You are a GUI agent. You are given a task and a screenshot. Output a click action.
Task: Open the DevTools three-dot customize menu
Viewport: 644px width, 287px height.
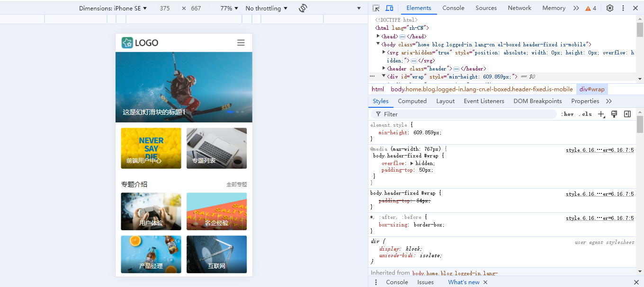(x=623, y=8)
